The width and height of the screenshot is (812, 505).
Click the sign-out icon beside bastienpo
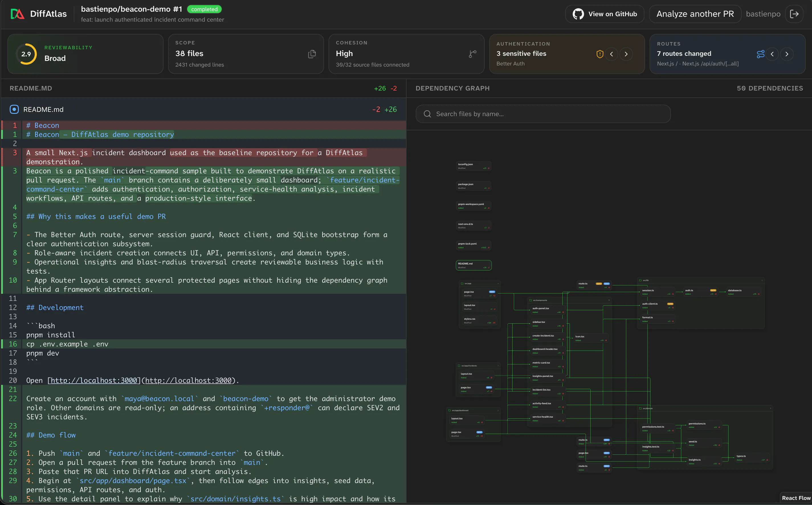(794, 14)
